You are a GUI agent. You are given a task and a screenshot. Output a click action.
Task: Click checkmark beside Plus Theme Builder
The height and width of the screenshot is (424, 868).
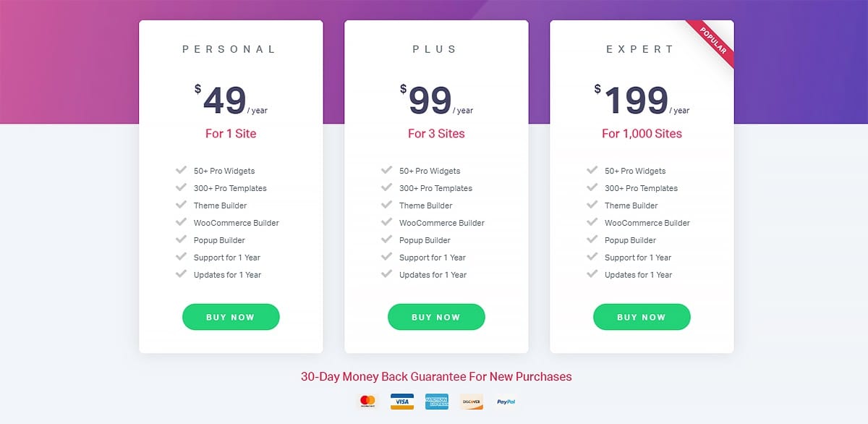pyautogui.click(x=387, y=205)
